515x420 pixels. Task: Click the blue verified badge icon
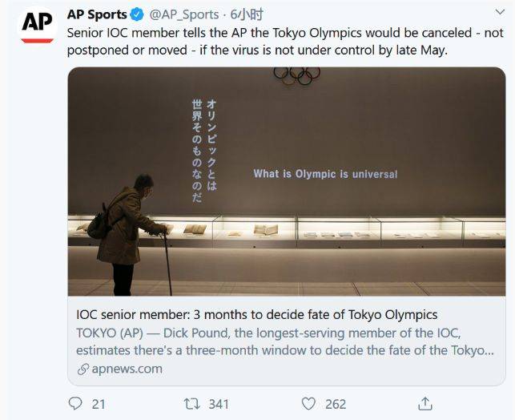[x=137, y=14]
